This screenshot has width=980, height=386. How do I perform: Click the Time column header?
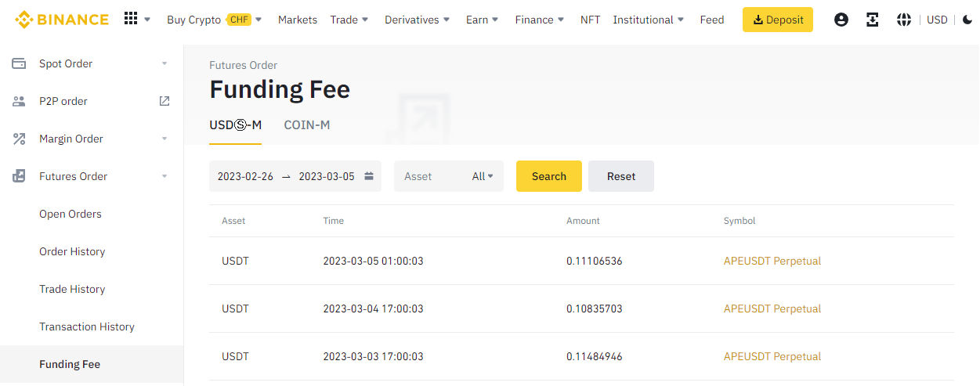[x=333, y=221]
